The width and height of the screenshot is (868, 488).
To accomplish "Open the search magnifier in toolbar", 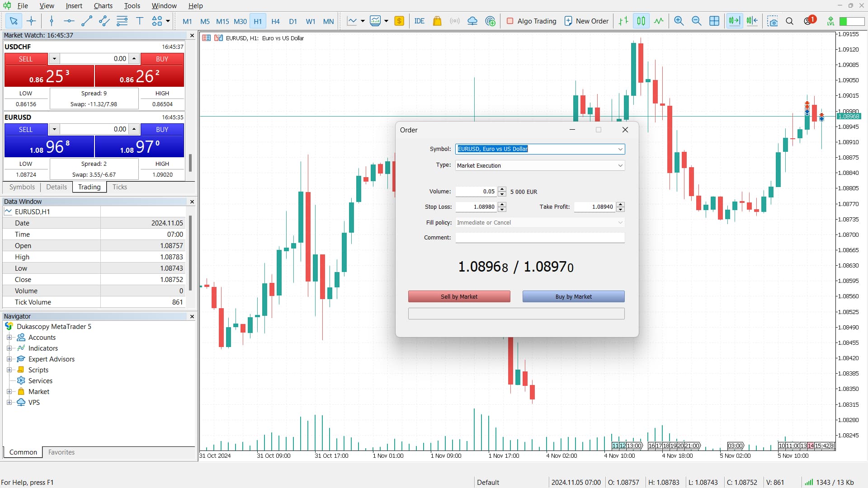I will (790, 21).
